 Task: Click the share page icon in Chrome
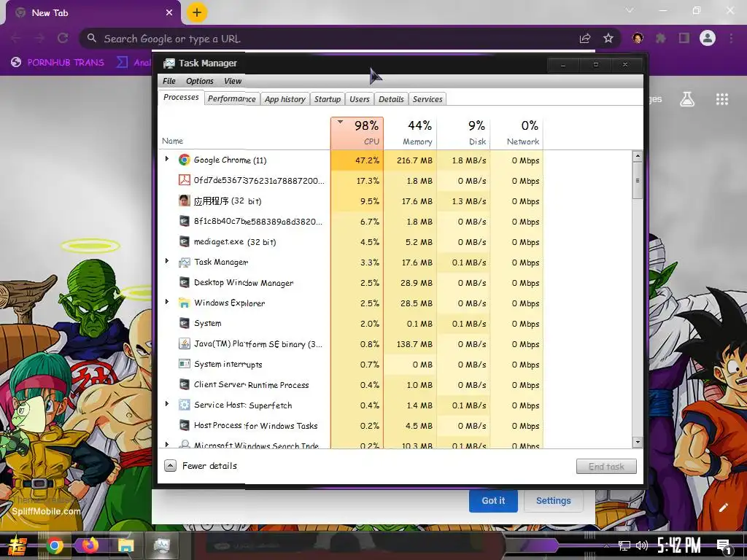[585, 39]
